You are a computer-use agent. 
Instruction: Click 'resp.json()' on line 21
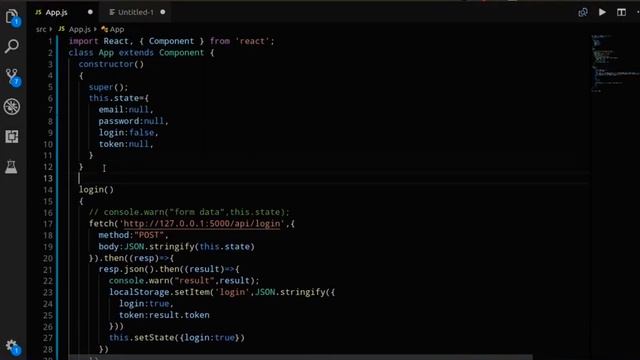(x=126, y=269)
